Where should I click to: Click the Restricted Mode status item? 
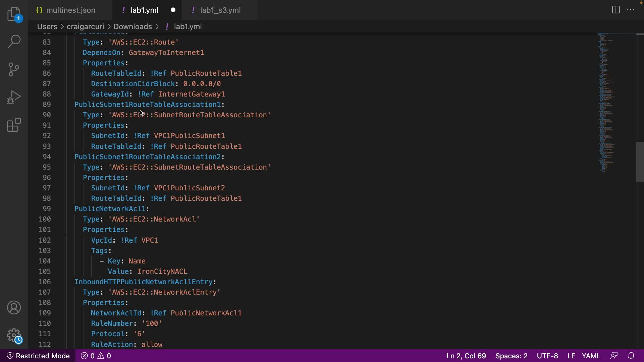pos(38,356)
